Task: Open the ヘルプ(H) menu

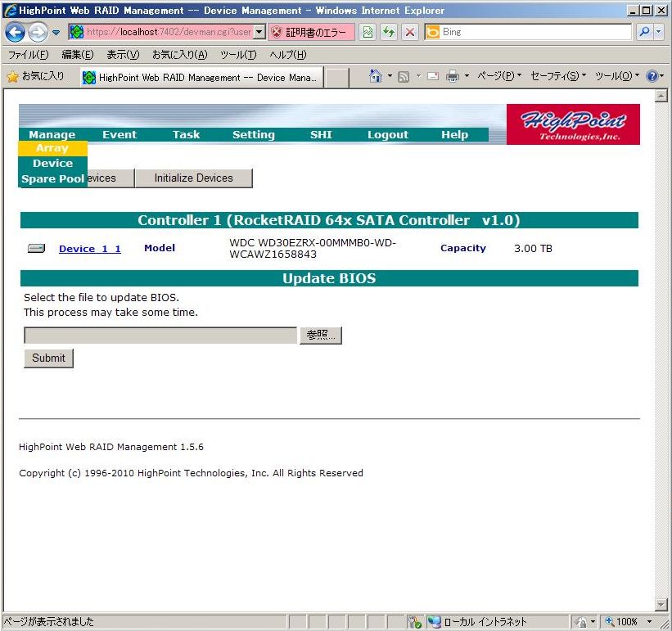Action: point(287,54)
